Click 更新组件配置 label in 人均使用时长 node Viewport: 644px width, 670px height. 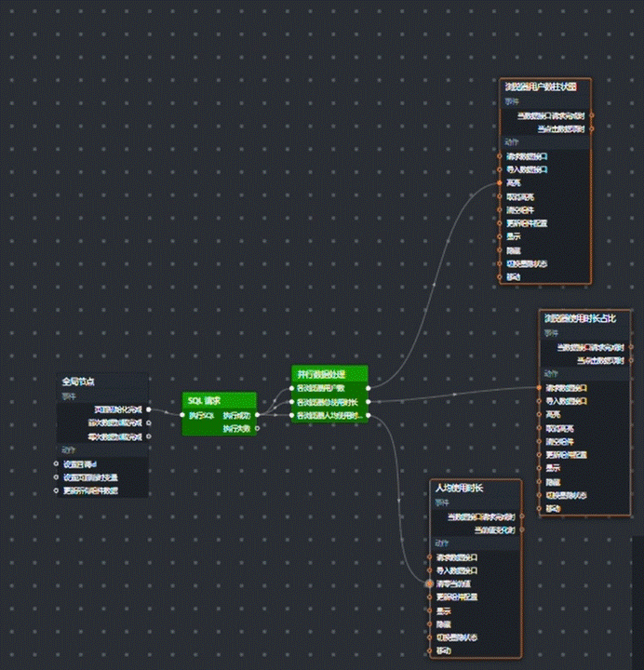click(457, 596)
